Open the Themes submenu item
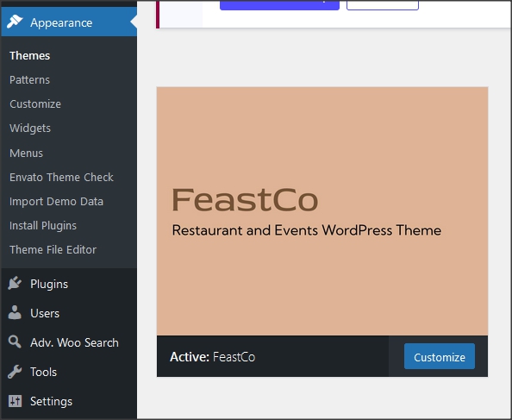Image resolution: width=512 pixels, height=420 pixels. [29, 55]
